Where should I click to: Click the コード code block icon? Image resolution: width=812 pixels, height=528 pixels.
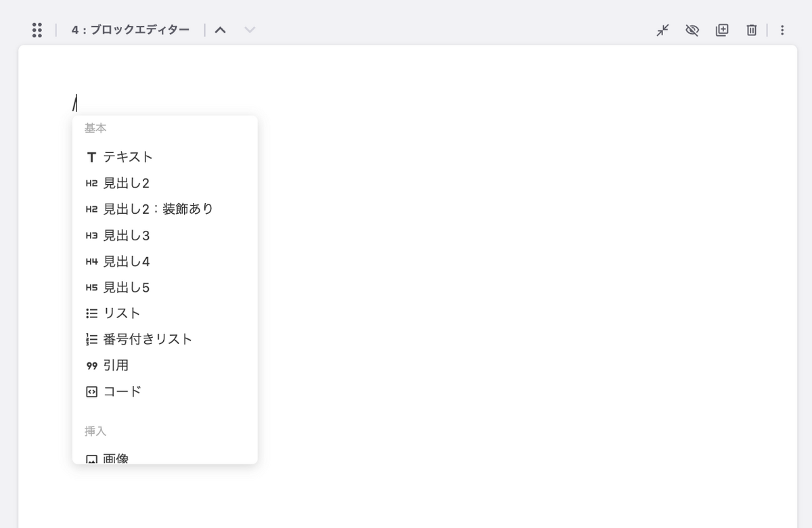(90, 391)
